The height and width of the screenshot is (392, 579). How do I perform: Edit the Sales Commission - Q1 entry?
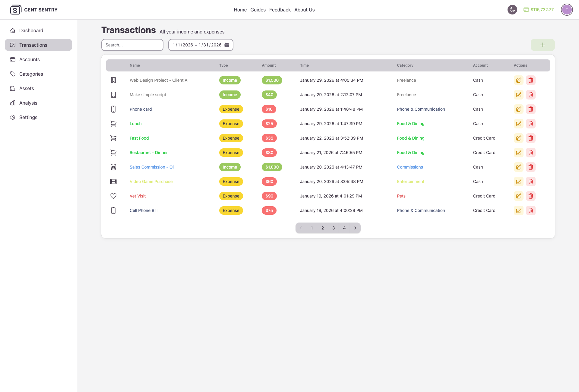(x=518, y=167)
